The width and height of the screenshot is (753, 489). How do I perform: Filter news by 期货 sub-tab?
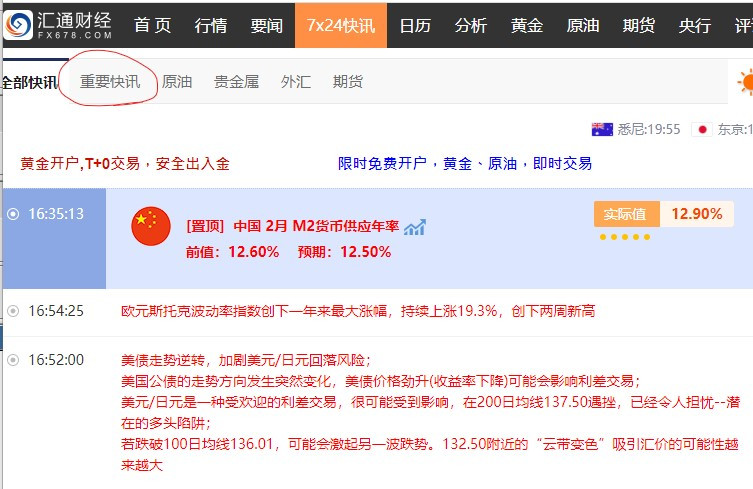click(348, 82)
